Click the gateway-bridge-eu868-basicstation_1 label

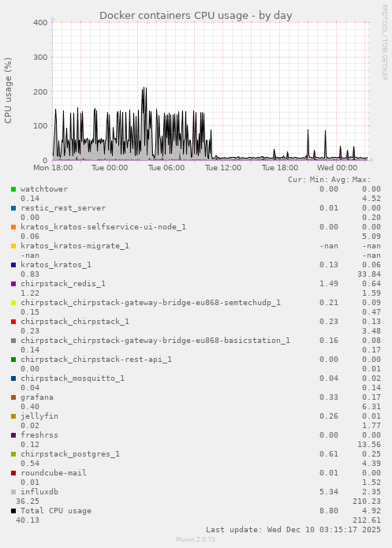[155, 340]
